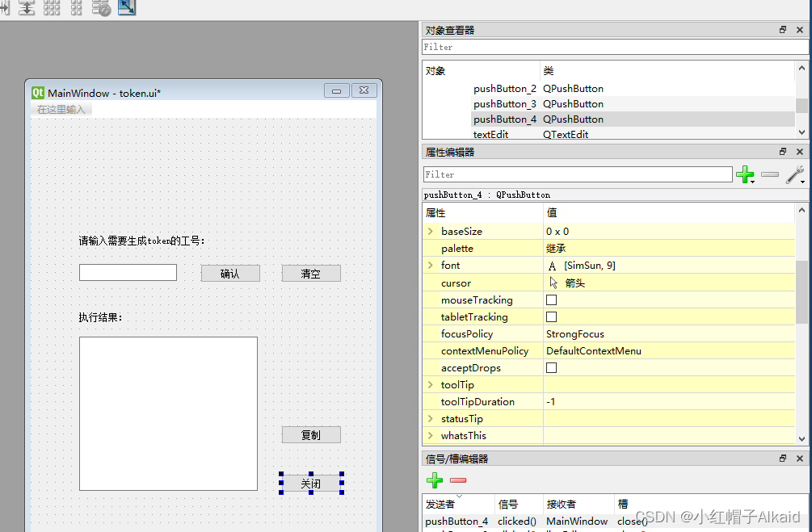Click the adjust size toolbar icon
This screenshot has width=812, height=532.
pyautogui.click(x=127, y=7)
